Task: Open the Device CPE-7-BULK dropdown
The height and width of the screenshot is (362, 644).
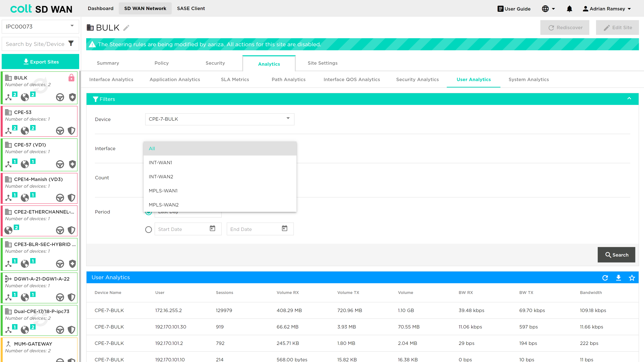Action: click(220, 119)
